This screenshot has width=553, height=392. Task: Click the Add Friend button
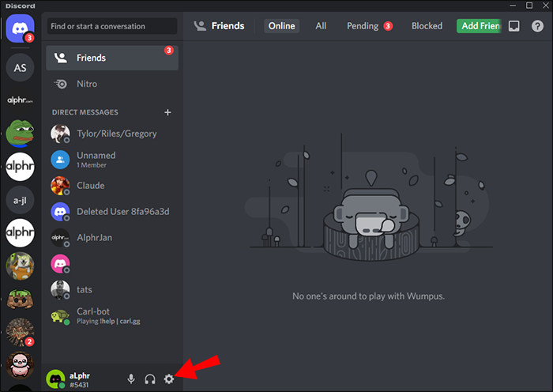tap(479, 26)
